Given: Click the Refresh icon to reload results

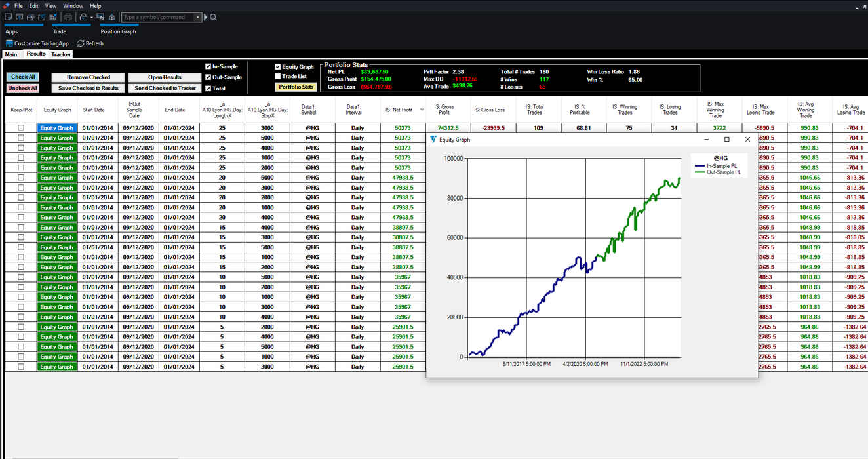Looking at the screenshot, I should point(81,43).
